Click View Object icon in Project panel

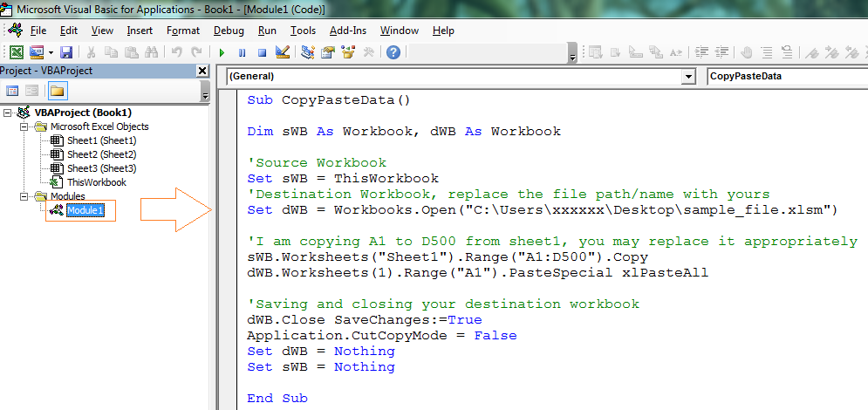pyautogui.click(x=32, y=91)
